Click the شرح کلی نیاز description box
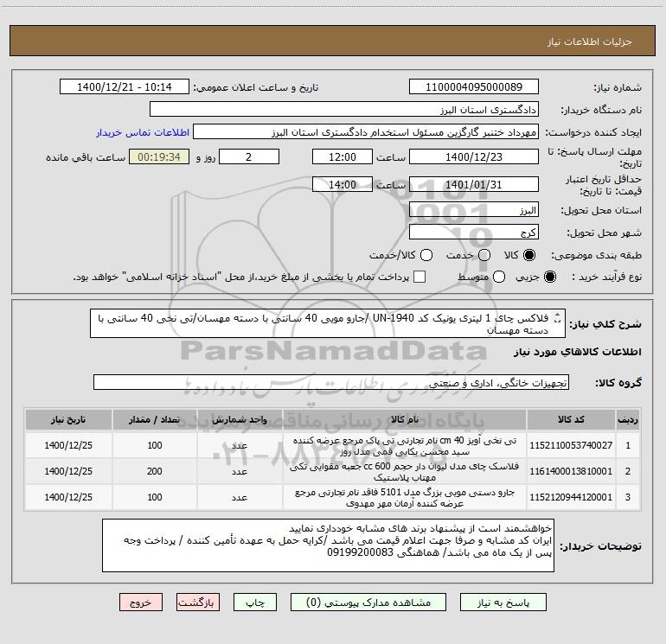 [328, 323]
